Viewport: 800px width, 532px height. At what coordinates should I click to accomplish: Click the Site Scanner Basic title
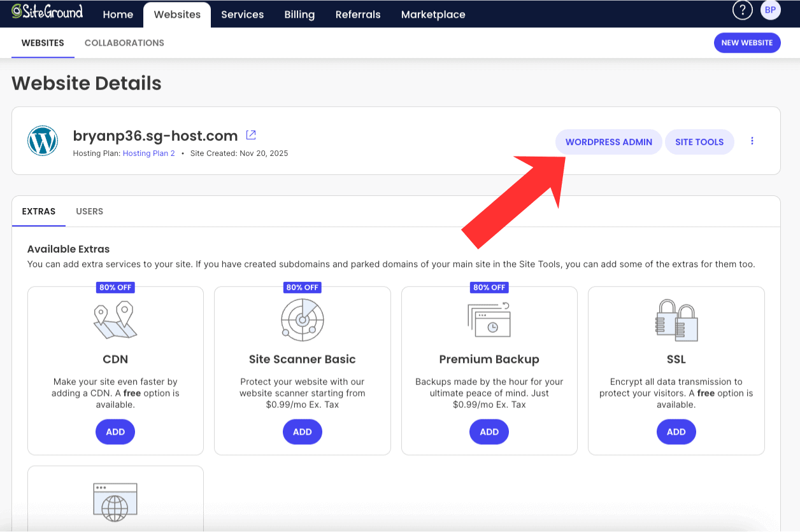[303, 360]
